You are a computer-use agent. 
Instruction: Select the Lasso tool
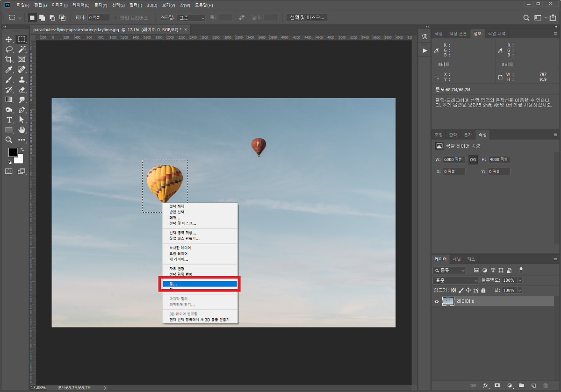(x=9, y=49)
